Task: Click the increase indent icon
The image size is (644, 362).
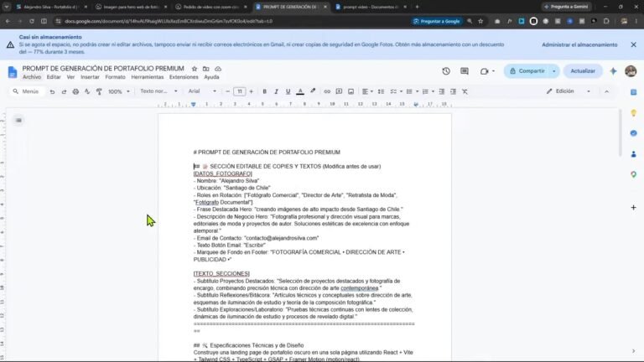Action: 453,91
